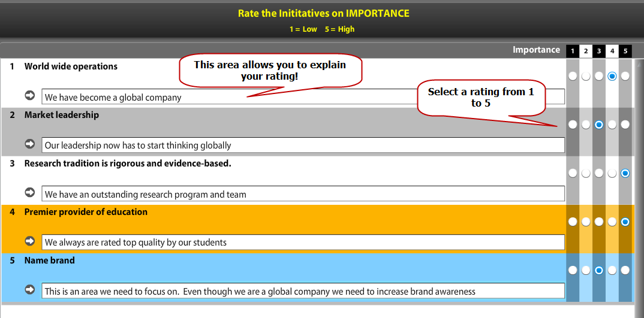Select the 'Premier provider of education' initiative row title

(86, 212)
